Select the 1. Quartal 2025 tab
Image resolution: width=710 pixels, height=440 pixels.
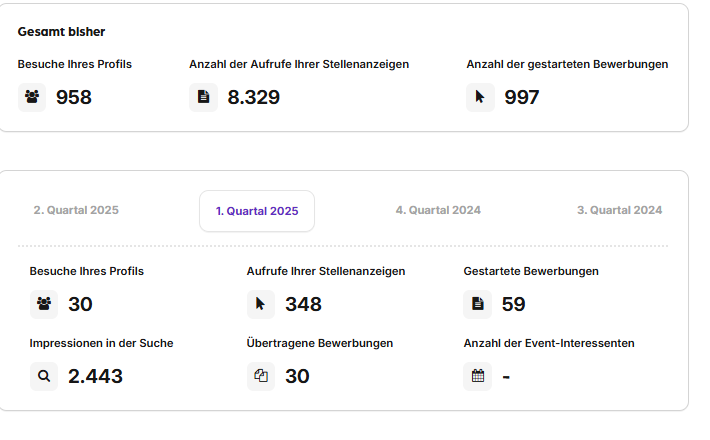257,211
